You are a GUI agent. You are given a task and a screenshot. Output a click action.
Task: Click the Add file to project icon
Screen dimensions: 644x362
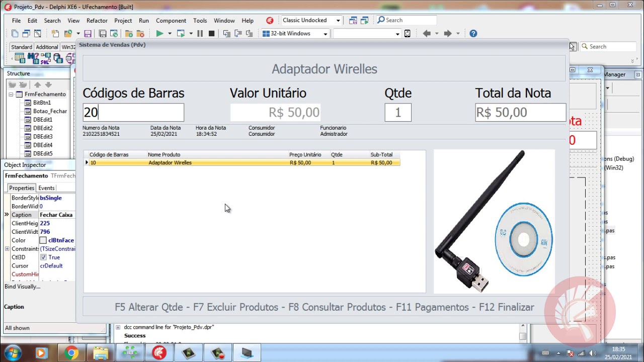point(129,34)
